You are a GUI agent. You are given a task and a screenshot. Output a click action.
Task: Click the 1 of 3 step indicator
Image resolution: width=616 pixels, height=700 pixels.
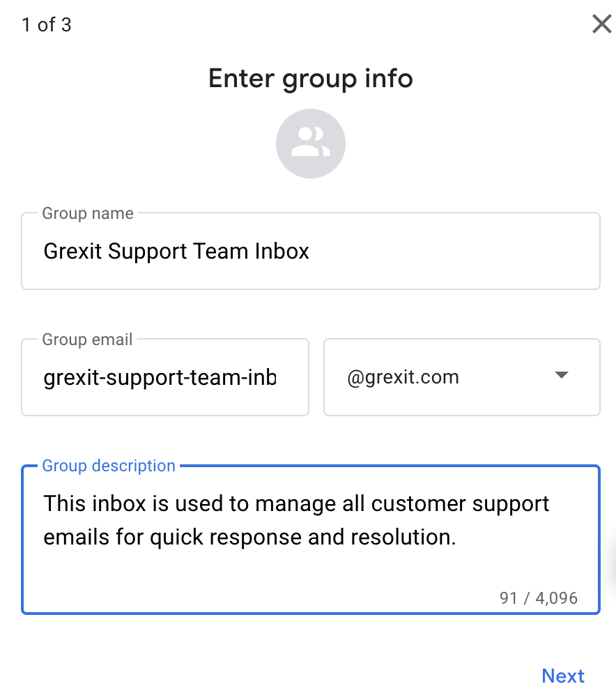pyautogui.click(x=45, y=24)
